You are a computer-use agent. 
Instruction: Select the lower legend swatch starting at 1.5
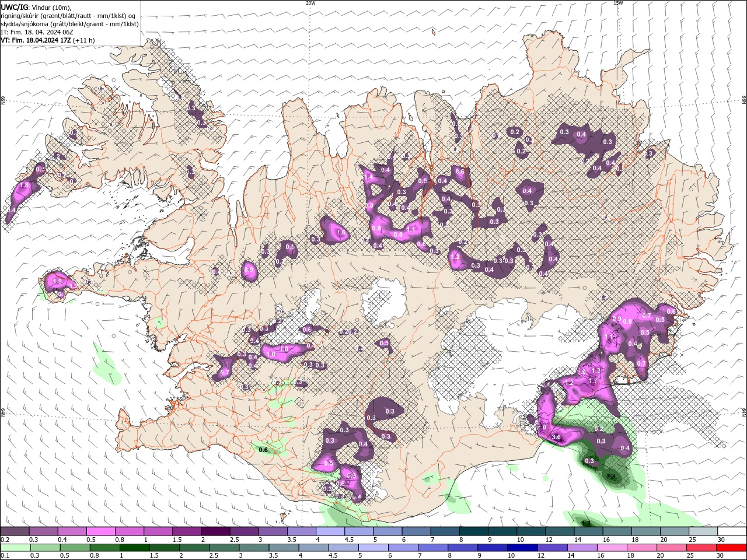pyautogui.click(x=165, y=548)
